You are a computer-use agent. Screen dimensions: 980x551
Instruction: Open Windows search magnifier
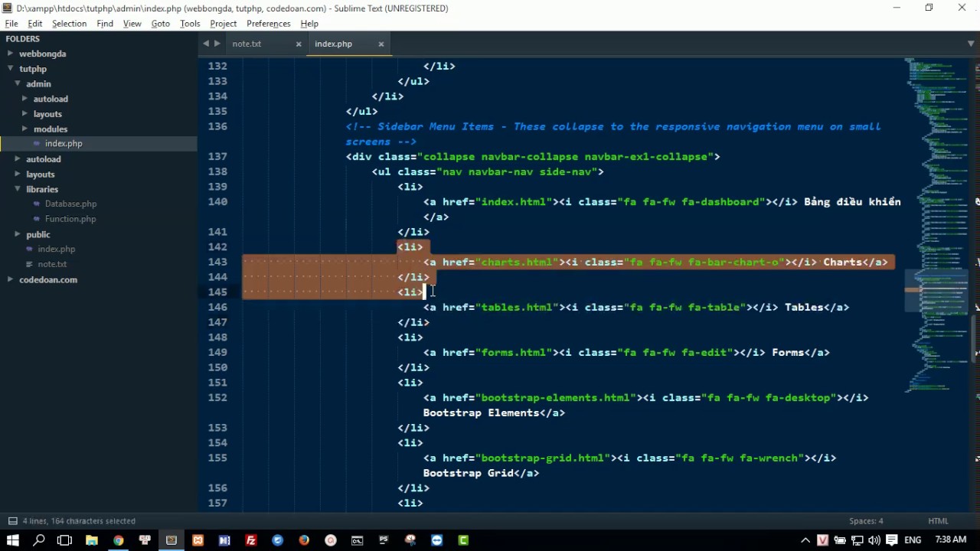(x=39, y=540)
